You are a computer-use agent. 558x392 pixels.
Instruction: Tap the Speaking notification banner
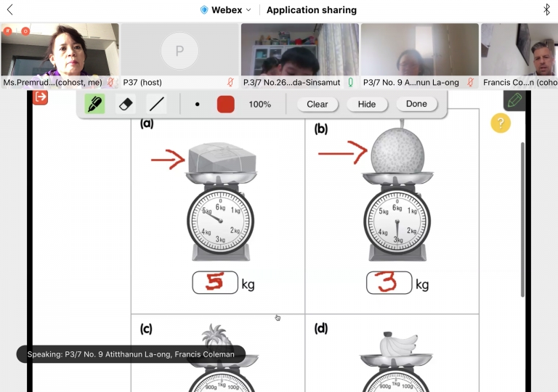pyautogui.click(x=131, y=354)
